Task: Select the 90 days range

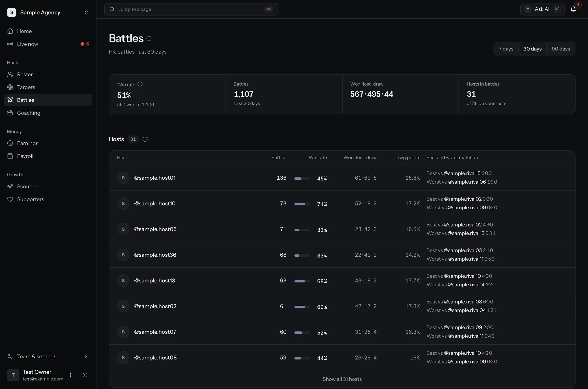Action: 561,49
